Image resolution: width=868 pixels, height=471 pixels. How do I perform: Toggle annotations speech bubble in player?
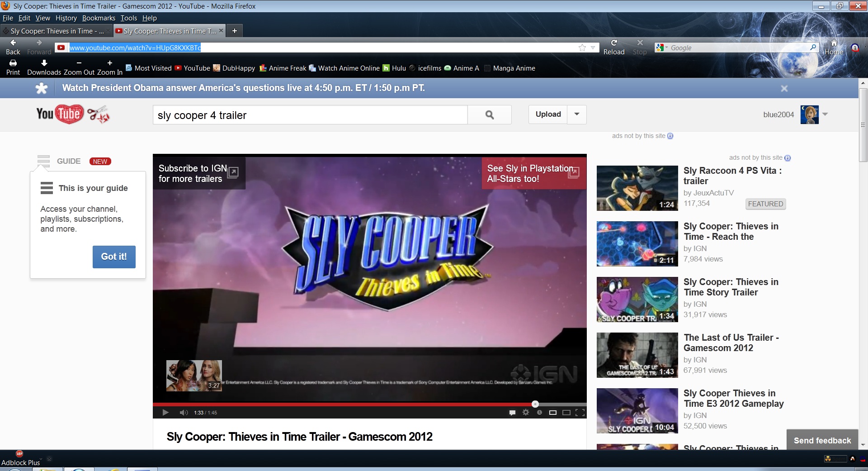(x=512, y=412)
